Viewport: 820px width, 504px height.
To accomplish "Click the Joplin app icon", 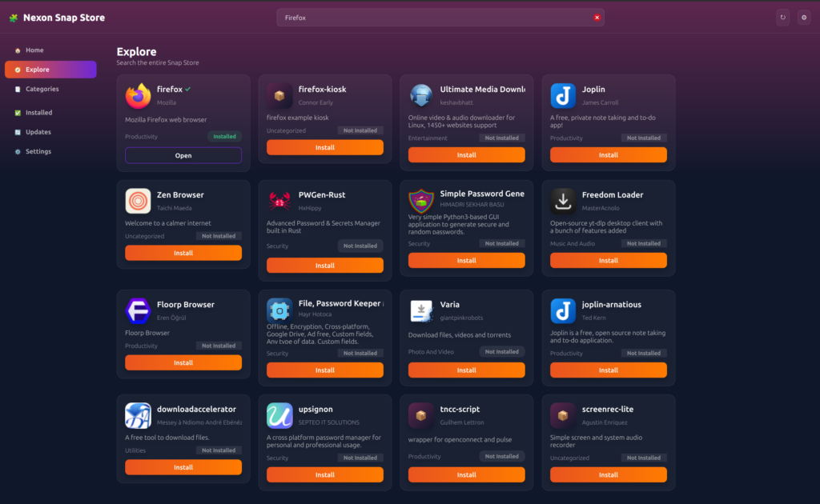I will 563,95.
